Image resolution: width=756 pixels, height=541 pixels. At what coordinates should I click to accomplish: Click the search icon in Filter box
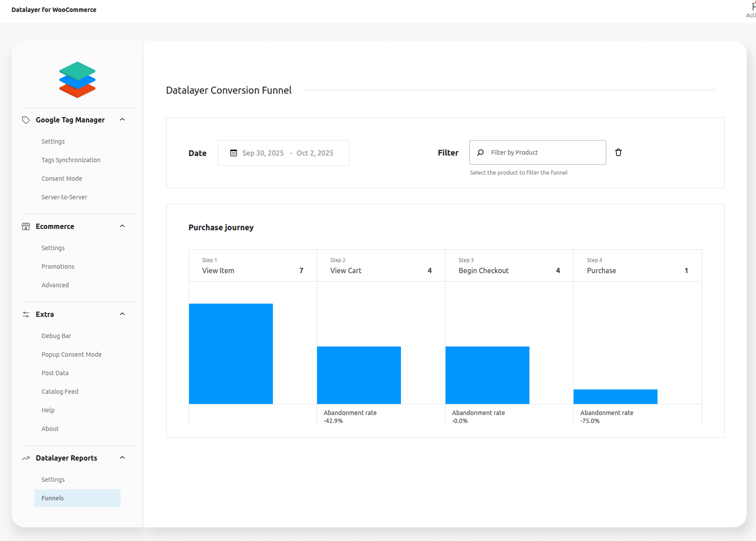point(480,152)
